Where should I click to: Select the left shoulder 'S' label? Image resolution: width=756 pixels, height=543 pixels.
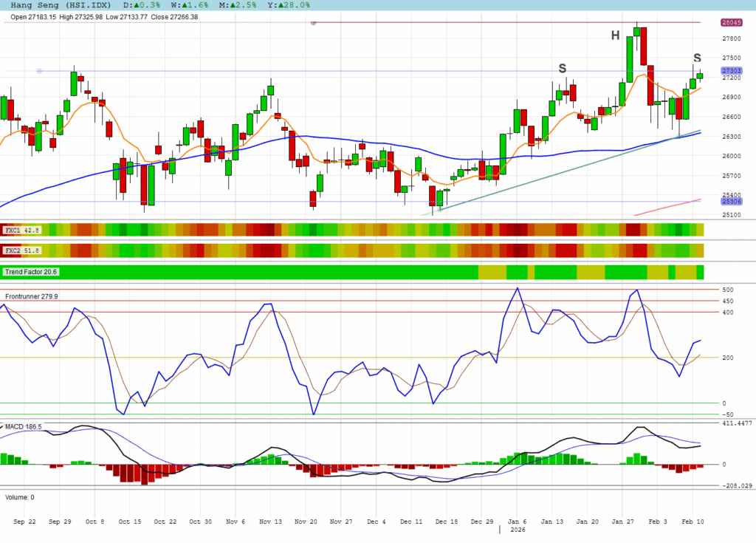tap(562, 69)
